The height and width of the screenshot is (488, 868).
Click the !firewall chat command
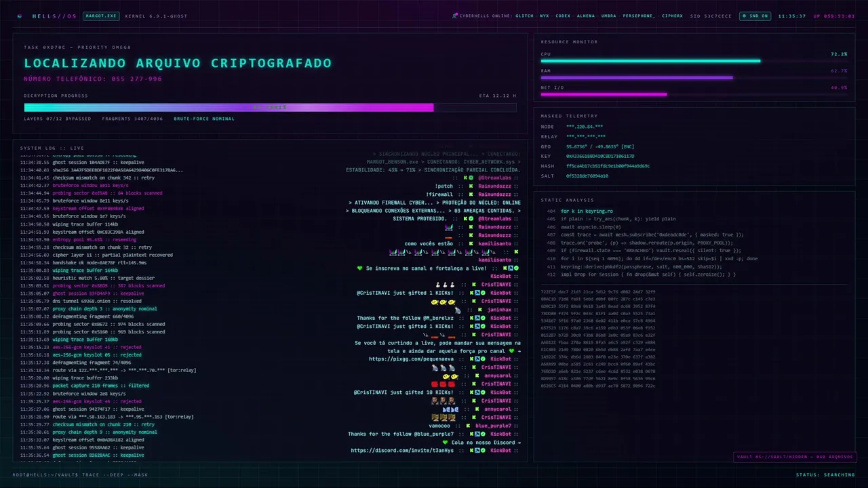pyautogui.click(x=441, y=194)
